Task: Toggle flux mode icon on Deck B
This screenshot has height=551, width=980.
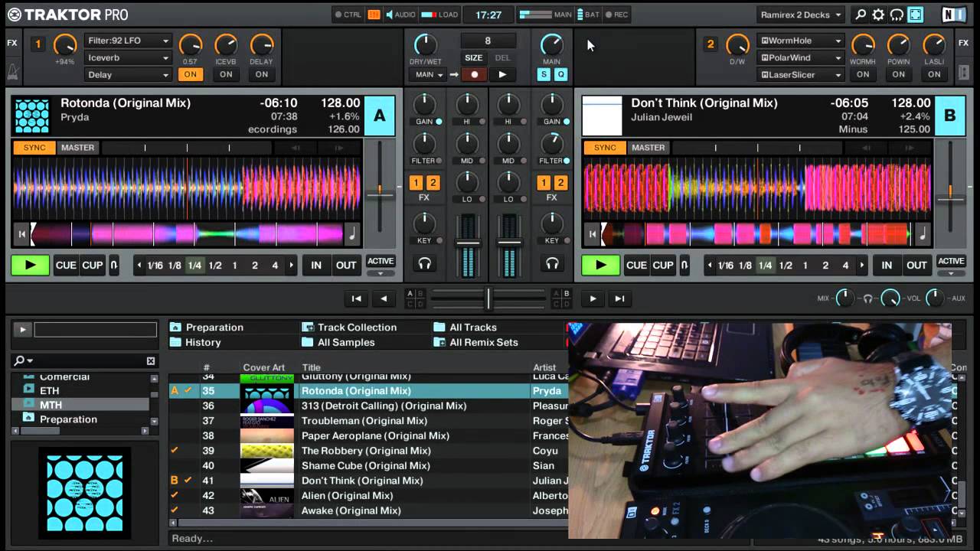Action: (684, 266)
